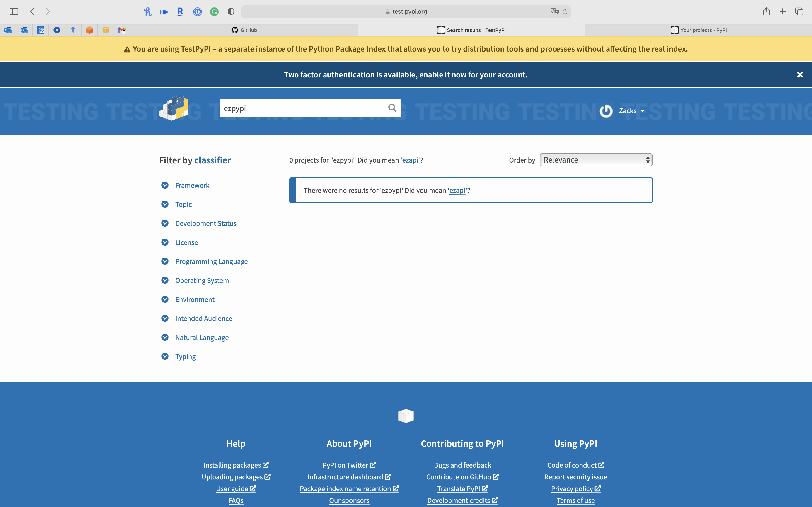Click the Grammarly extension icon

point(214,12)
